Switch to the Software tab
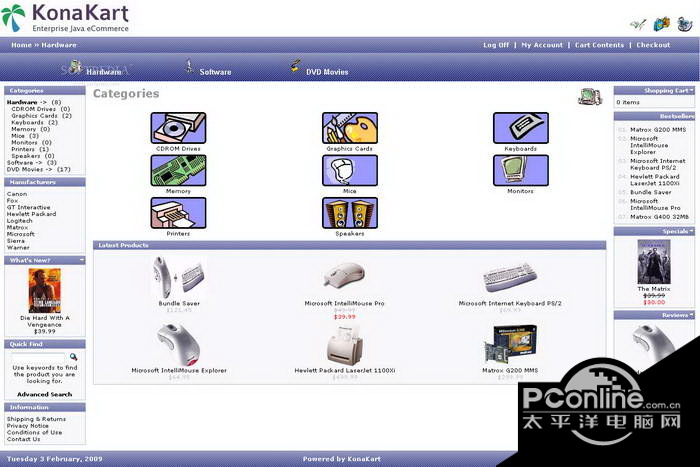 point(215,71)
